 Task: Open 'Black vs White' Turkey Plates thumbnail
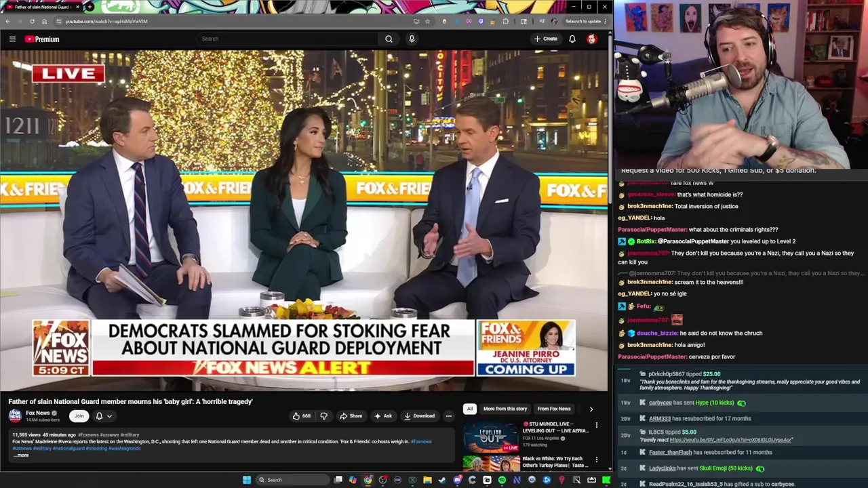[x=491, y=464]
